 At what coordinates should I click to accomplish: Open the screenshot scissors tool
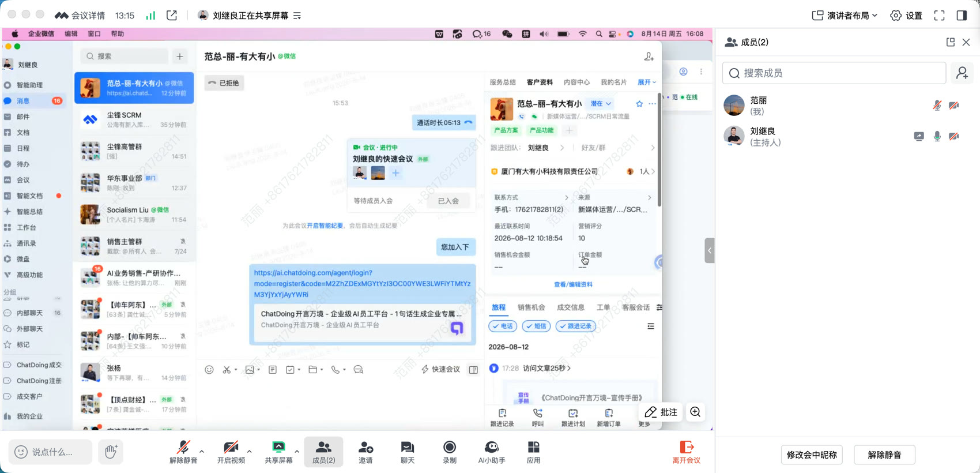click(227, 370)
